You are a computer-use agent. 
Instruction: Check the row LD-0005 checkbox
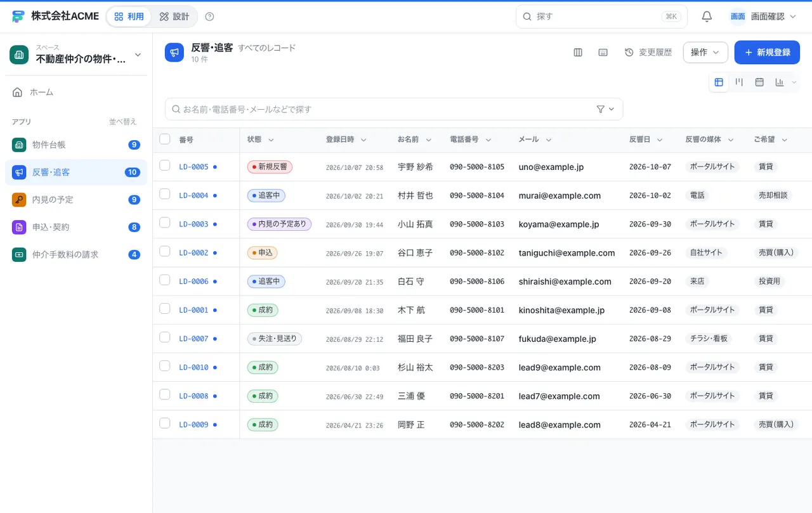pos(165,166)
